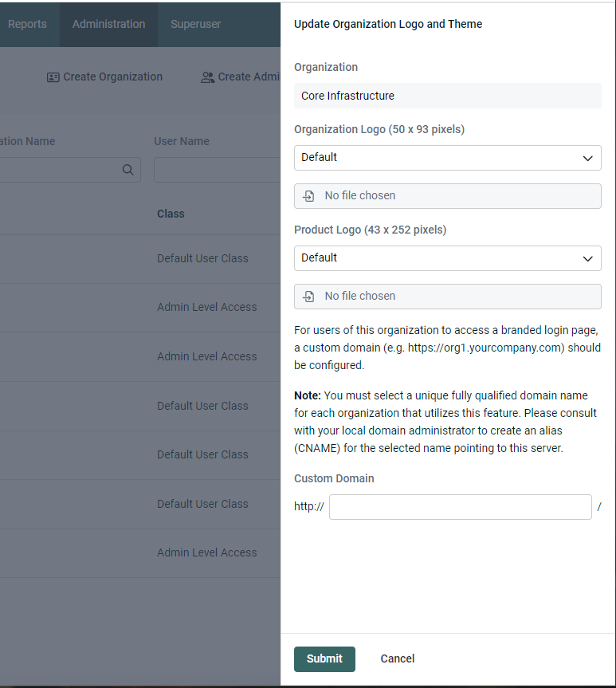Click the Product Logo dropdown chevron

click(587, 258)
